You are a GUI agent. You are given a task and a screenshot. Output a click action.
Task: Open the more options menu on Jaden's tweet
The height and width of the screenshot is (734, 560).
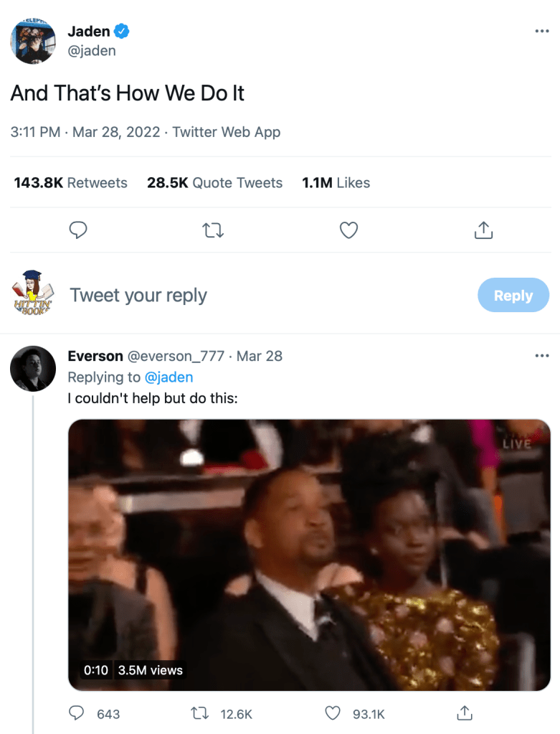[541, 32]
